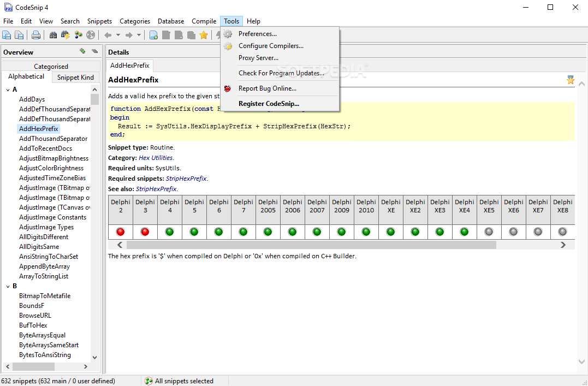Follow the Hex Utilities category link
This screenshot has width=588, height=386.
click(156, 158)
